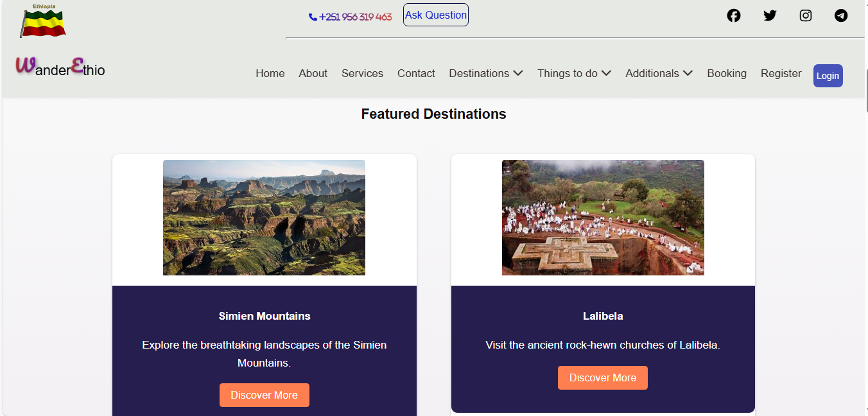The image size is (868, 416).
Task: Open the Contact menu item
Action: point(416,73)
